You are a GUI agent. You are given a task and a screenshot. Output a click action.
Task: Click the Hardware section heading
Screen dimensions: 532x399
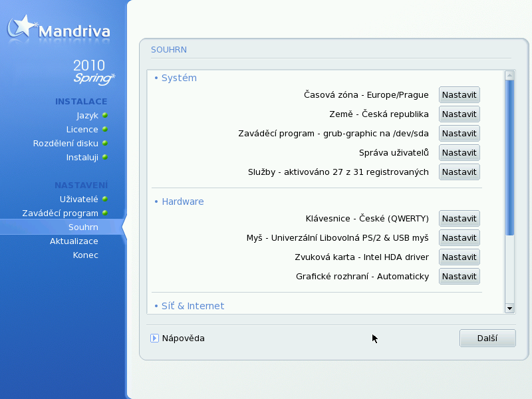pyautogui.click(x=182, y=201)
